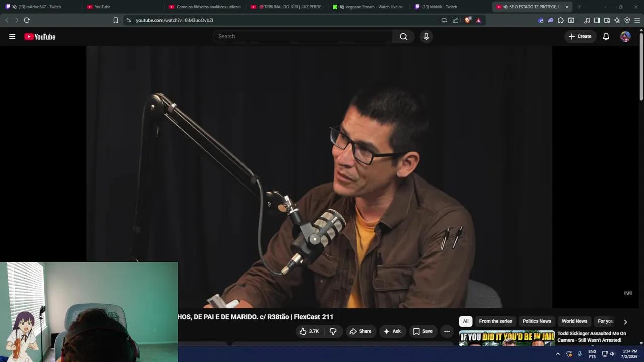Click the Share button

(360, 331)
